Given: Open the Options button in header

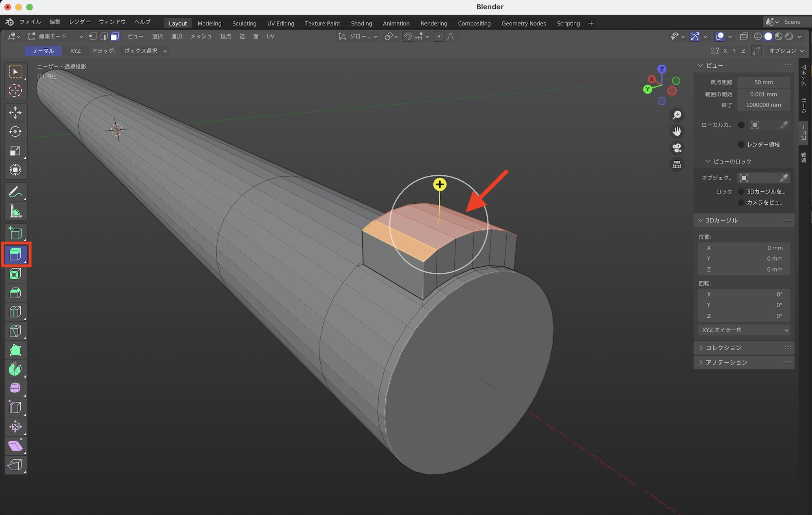Looking at the screenshot, I should [786, 51].
